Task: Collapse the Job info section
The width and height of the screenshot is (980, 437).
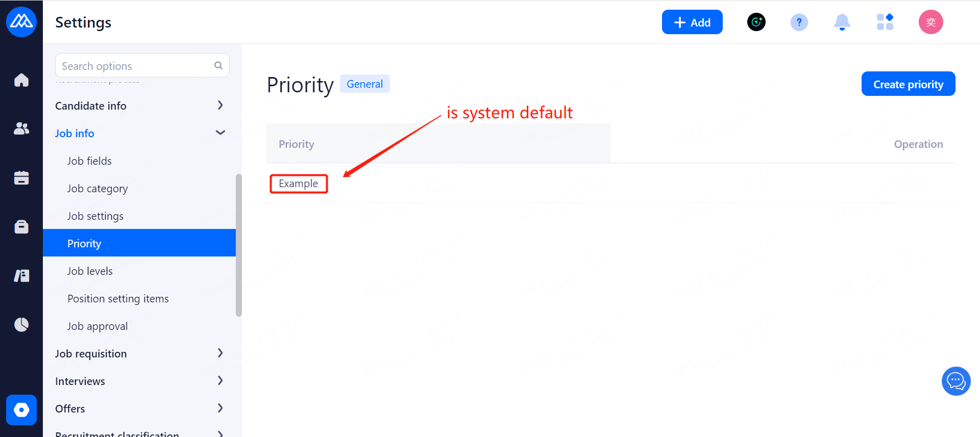Action: tap(139, 133)
